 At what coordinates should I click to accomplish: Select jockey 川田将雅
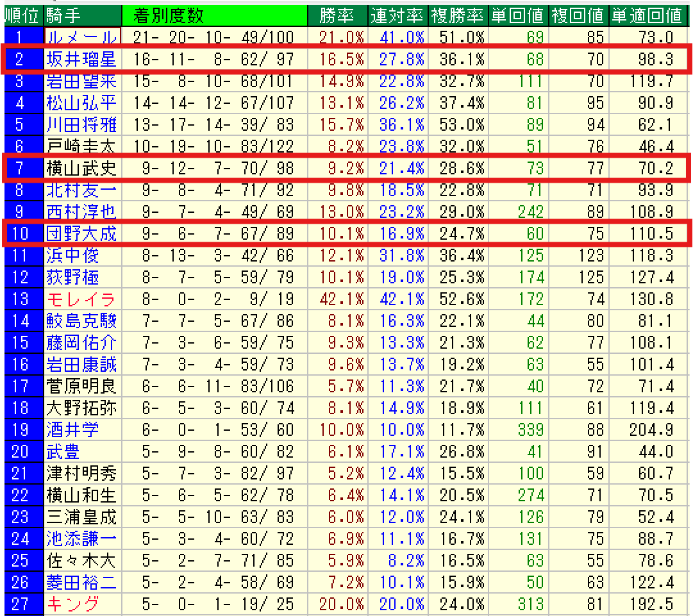coord(81,124)
